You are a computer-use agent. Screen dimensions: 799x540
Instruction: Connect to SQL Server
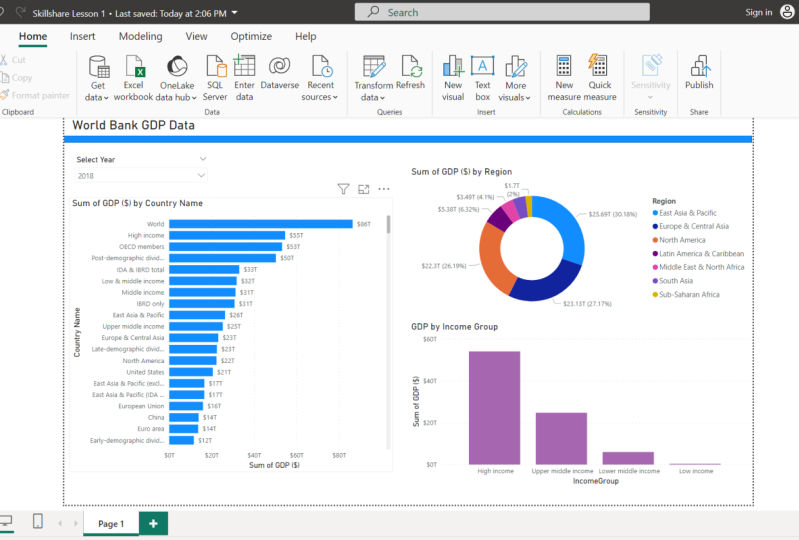215,78
